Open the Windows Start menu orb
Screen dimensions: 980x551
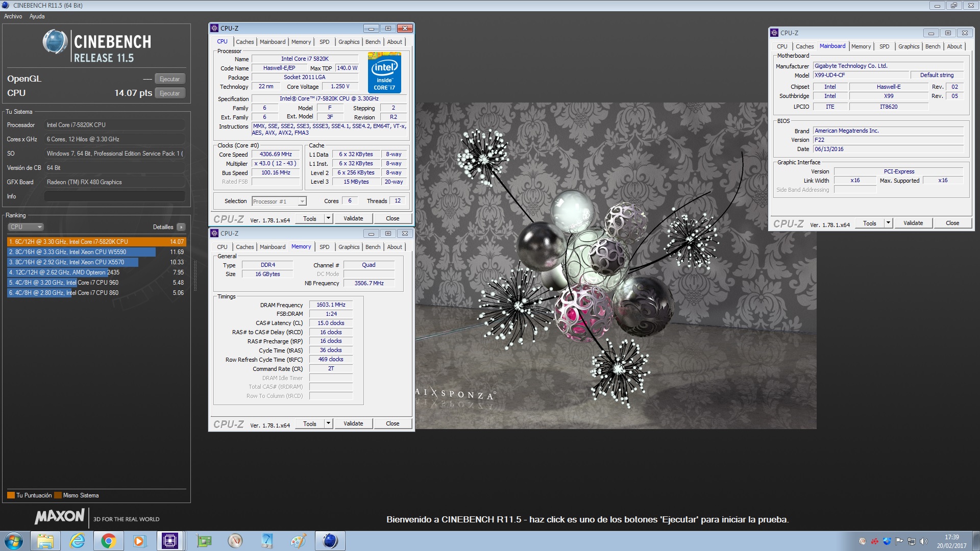14,541
